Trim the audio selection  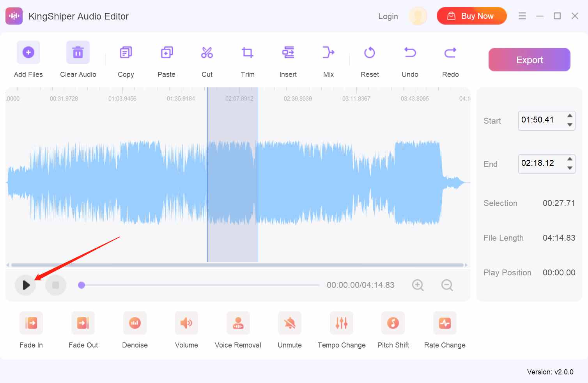(248, 52)
